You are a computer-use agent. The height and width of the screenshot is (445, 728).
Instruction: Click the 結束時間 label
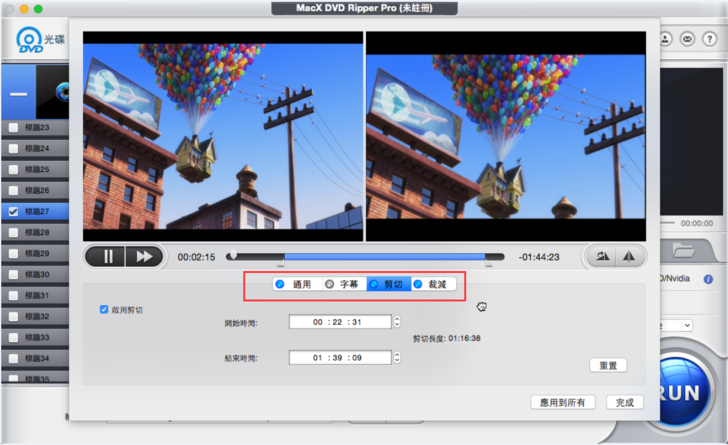coord(241,358)
